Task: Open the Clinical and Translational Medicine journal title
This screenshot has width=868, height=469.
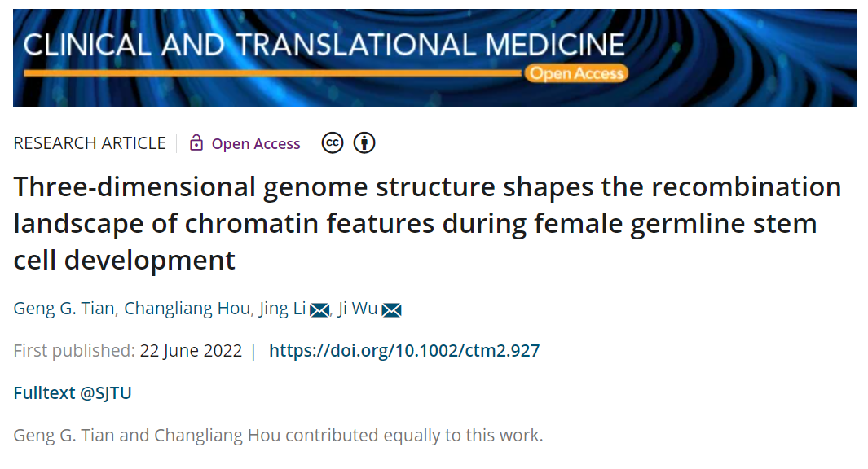Action: pyautogui.click(x=324, y=45)
